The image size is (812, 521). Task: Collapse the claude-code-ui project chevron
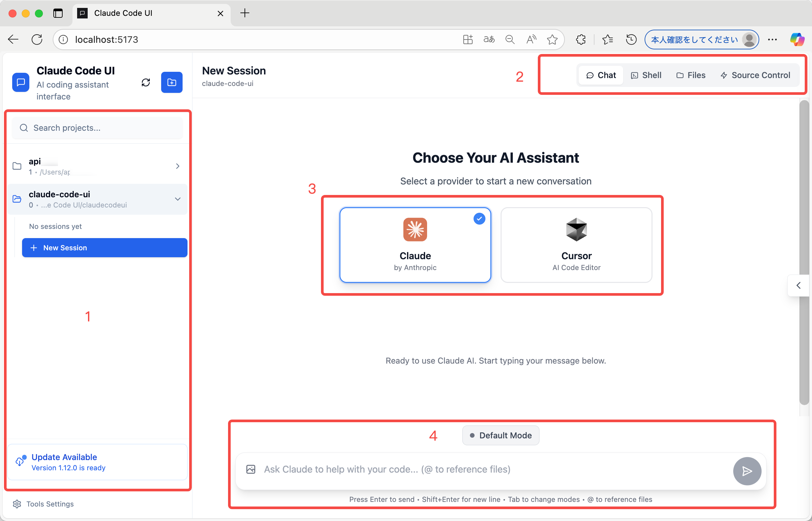[x=178, y=199]
